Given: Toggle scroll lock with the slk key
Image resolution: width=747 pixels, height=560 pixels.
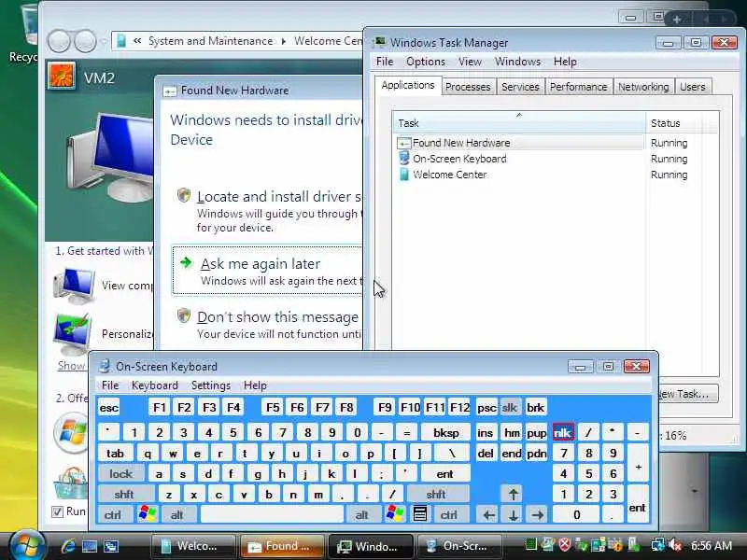Looking at the screenshot, I should point(510,408).
